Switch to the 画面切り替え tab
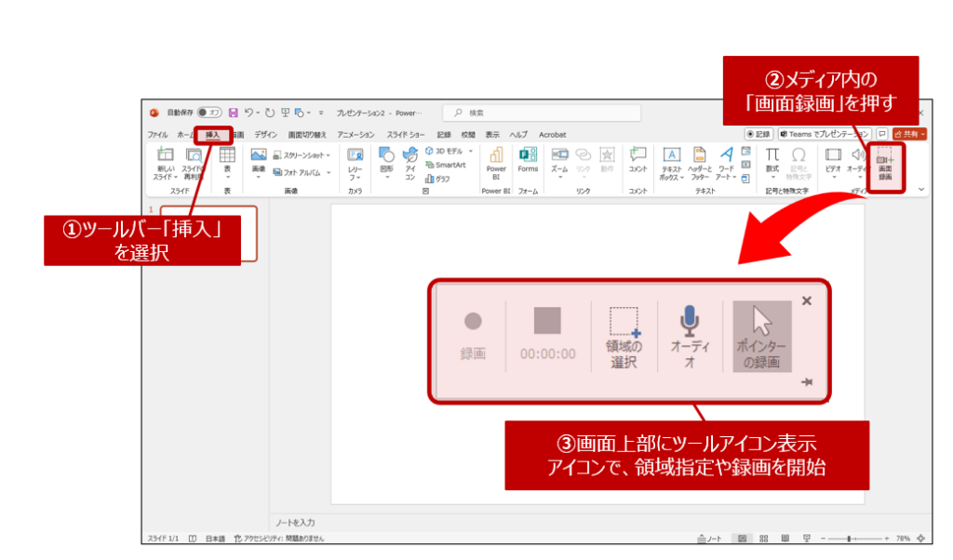Screen dimensions: 953x560 tap(307, 135)
